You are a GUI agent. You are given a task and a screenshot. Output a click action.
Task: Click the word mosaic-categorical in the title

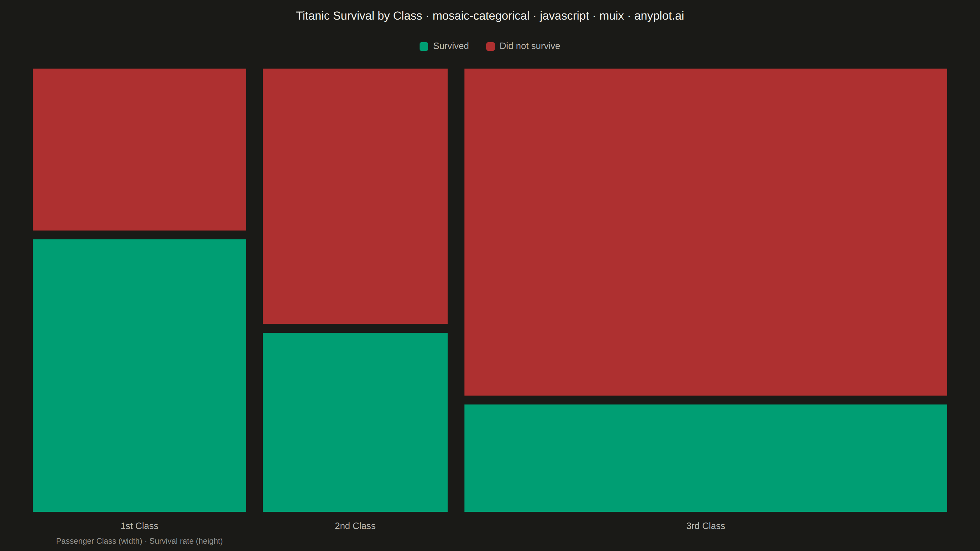481,16
